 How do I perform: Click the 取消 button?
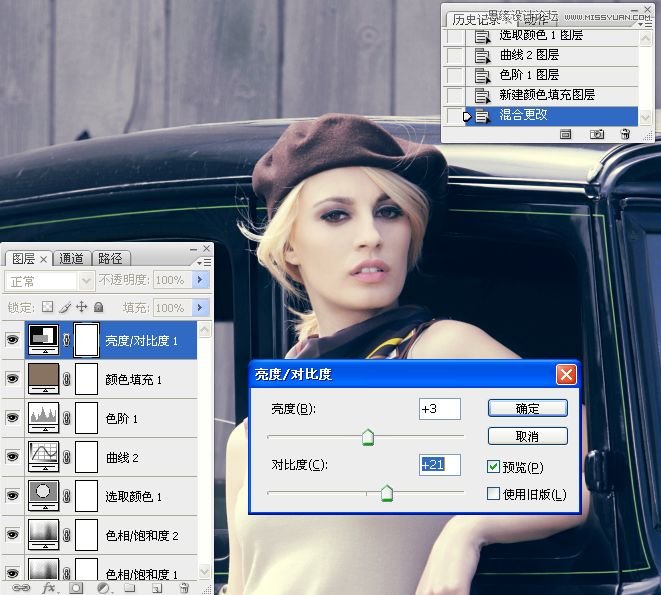[527, 437]
